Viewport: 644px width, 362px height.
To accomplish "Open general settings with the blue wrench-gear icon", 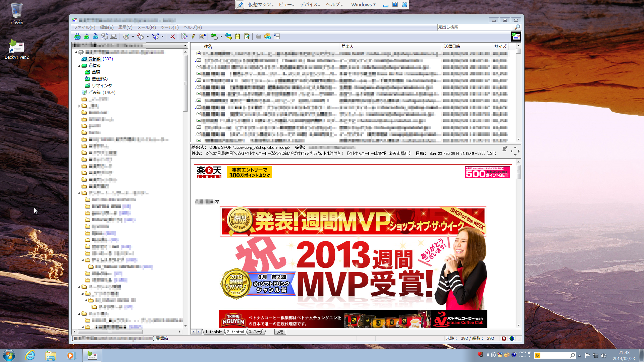I will click(x=228, y=37).
